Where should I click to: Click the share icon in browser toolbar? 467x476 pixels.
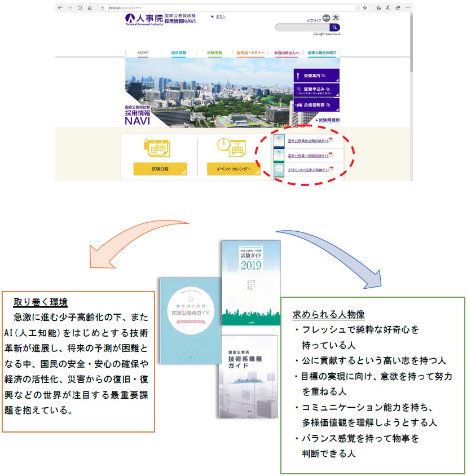tap(398, 8)
